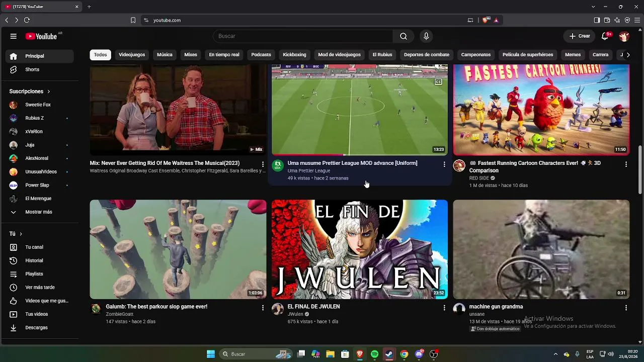Image resolution: width=644 pixels, height=362 pixels.
Task: Select the El Rubius filter chip
Action: [382, 55]
